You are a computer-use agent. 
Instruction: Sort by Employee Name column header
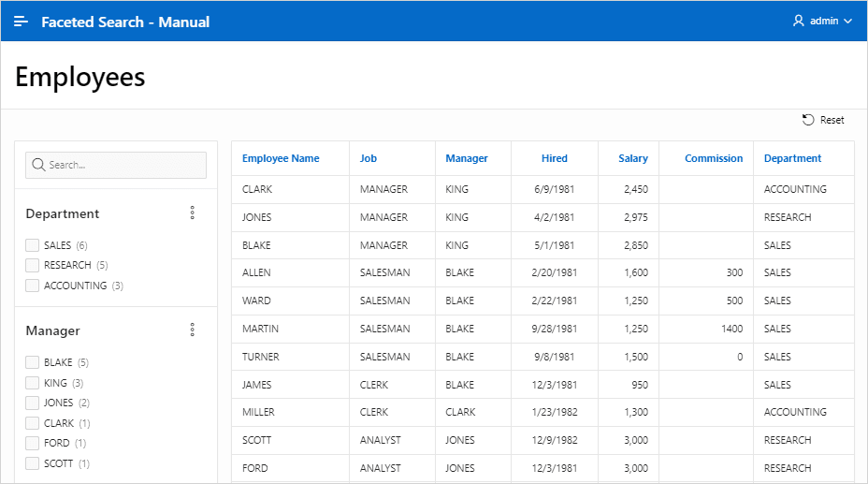(x=281, y=158)
